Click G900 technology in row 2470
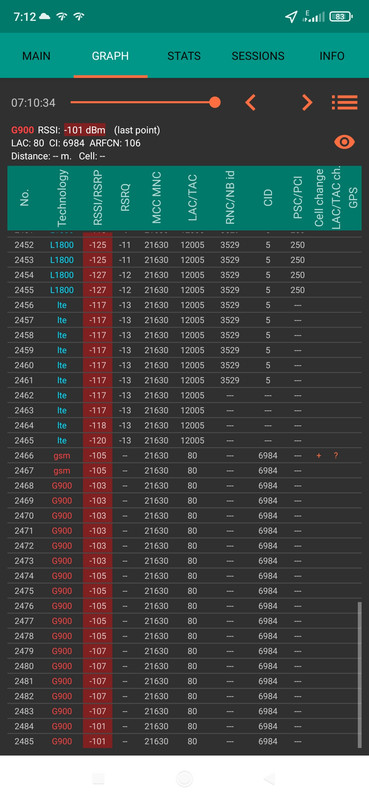Viewport: 369px width, 800px height. (x=62, y=516)
